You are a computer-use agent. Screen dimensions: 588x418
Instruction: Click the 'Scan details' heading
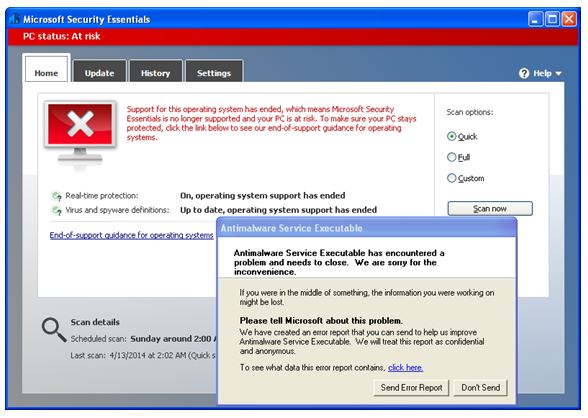click(x=95, y=322)
